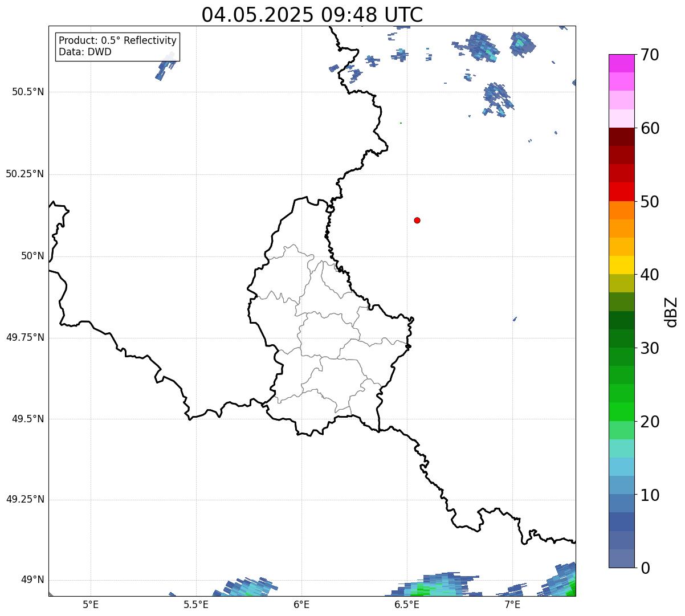The width and height of the screenshot is (685, 616).
Task: Click the longitude label 5.5°E
Action: [x=196, y=604]
